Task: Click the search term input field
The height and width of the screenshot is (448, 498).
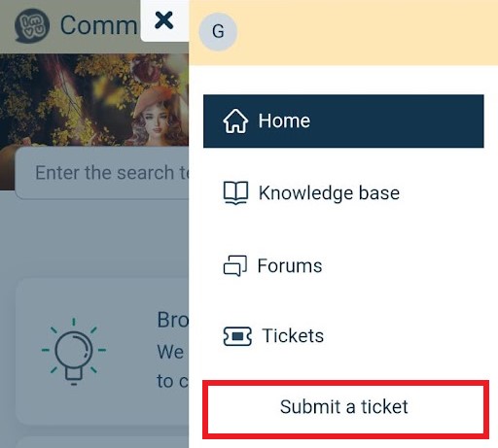Action: click(102, 173)
